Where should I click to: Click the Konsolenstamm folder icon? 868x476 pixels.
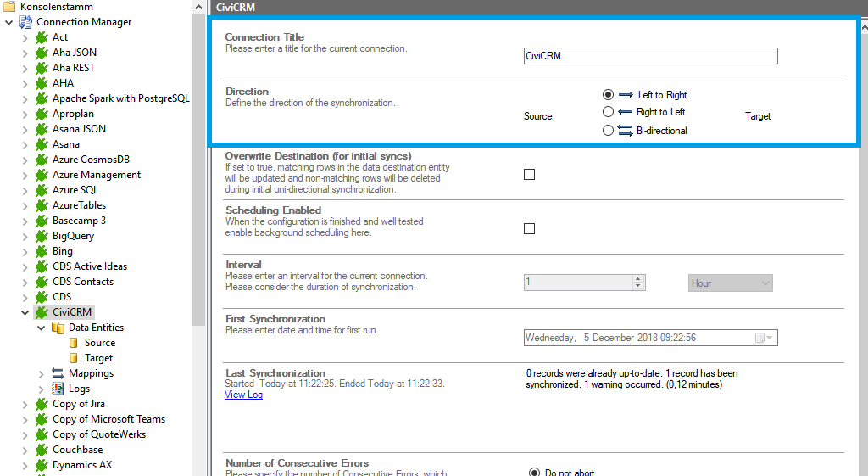(9, 7)
